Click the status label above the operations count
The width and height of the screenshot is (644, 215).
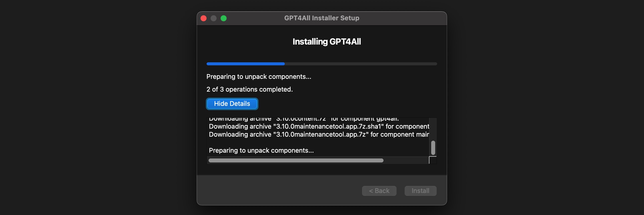(x=259, y=77)
